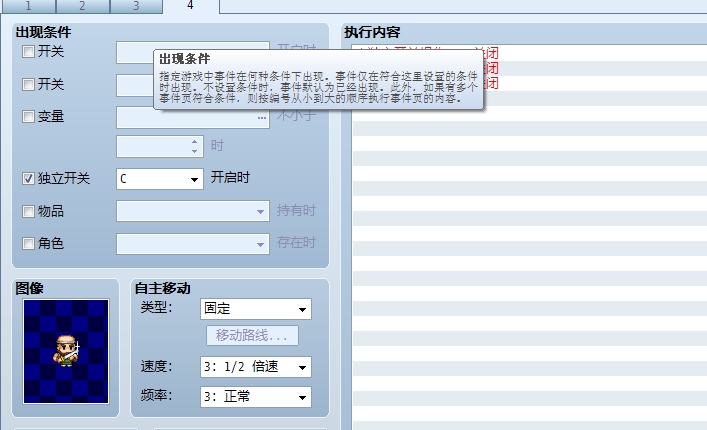Open the 角色 actor dropdown

point(193,244)
